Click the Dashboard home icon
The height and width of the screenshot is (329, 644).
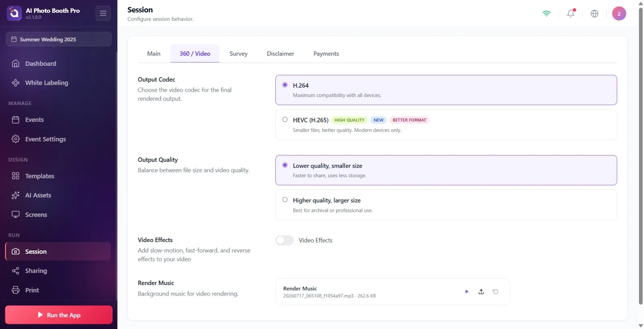pyautogui.click(x=16, y=64)
